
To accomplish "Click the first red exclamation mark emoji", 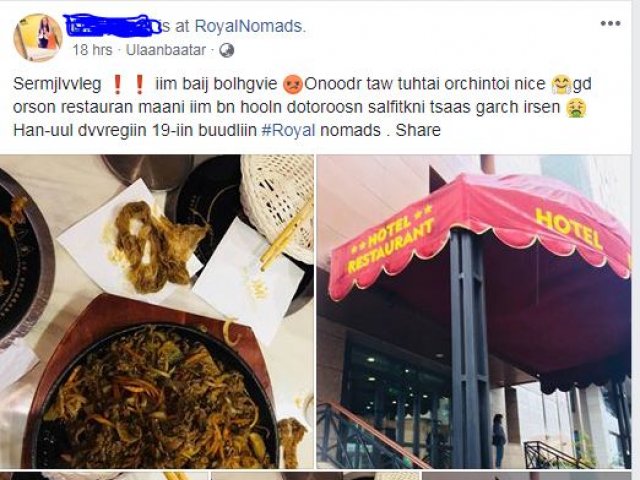I will (118, 84).
